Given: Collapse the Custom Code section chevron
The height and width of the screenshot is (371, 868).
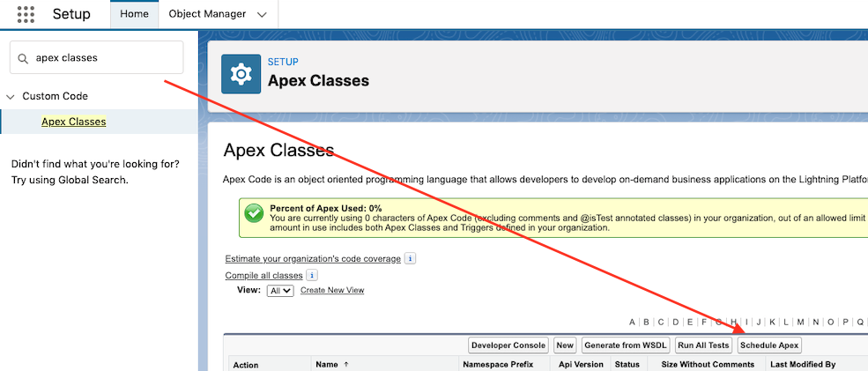Looking at the screenshot, I should tap(10, 96).
